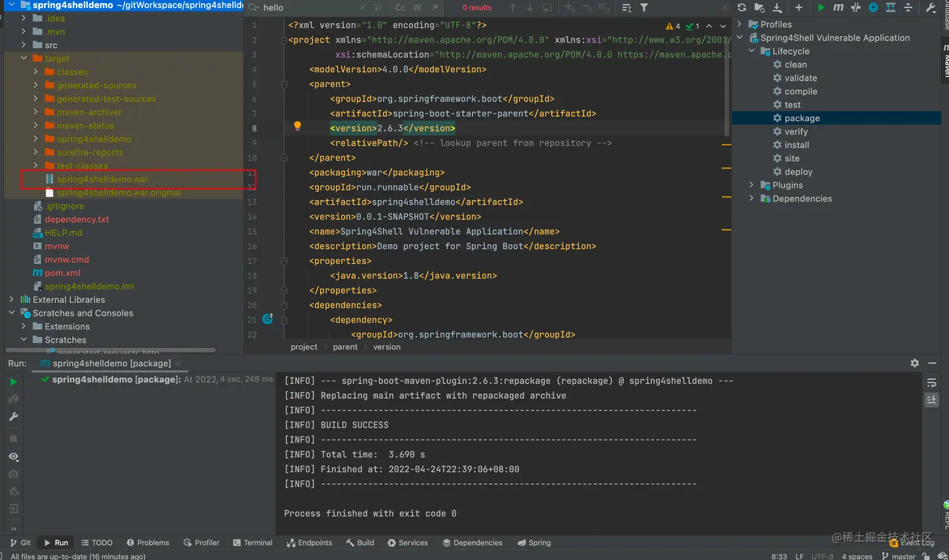Expand more actions chevrons in Run sidebar

point(13,529)
